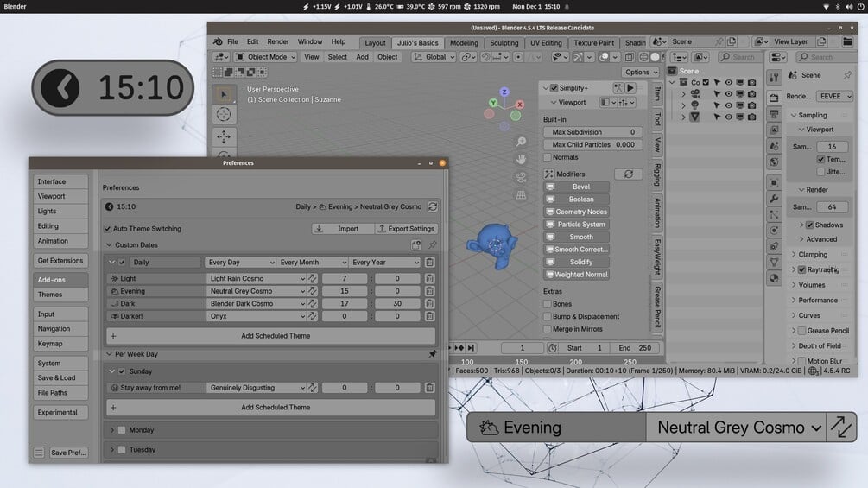
Task: Open the Material properties tab icon
Action: tap(774, 278)
